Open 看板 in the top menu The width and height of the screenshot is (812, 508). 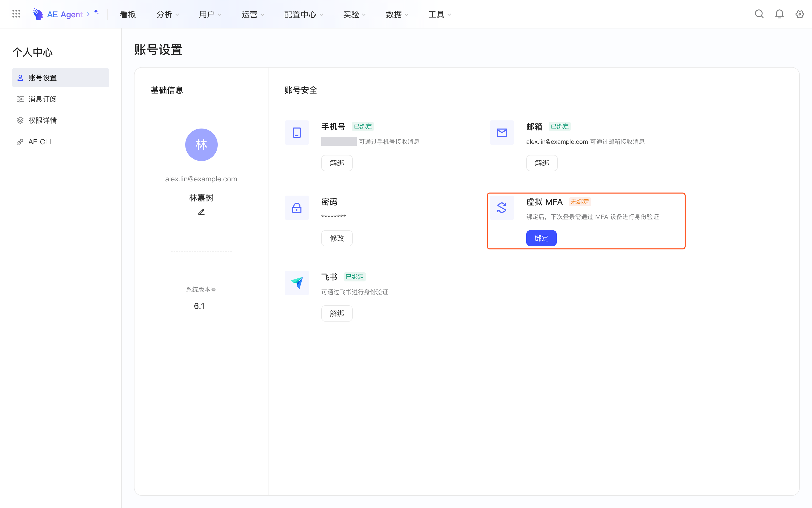(x=128, y=14)
